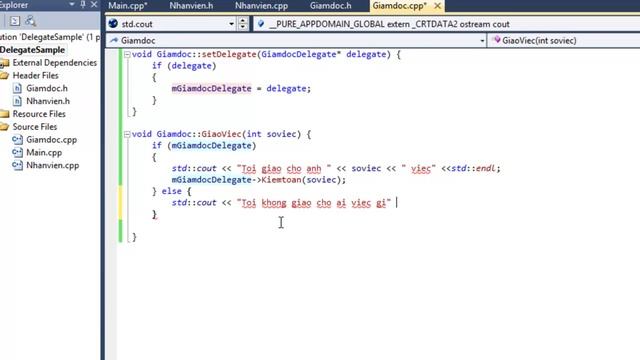Image resolution: width=640 pixels, height=360 pixels.
Task: Switch to the Main.cpp tab
Action: click(128, 6)
